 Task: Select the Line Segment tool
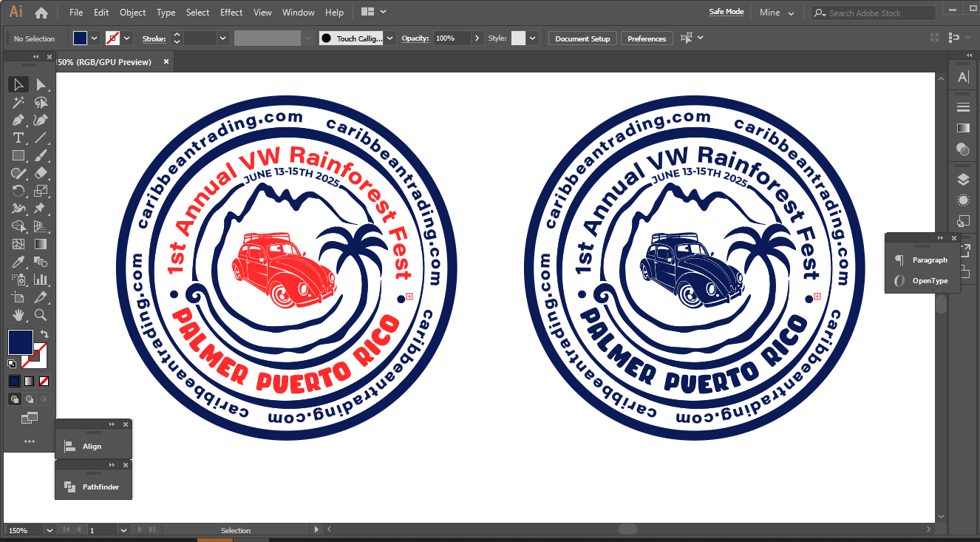[41, 138]
